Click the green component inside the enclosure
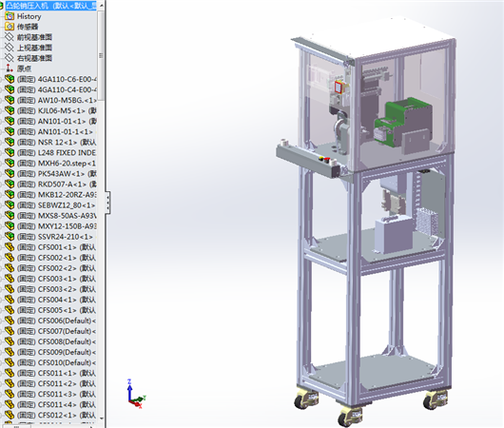This screenshot has height=428, width=504. tap(403, 122)
